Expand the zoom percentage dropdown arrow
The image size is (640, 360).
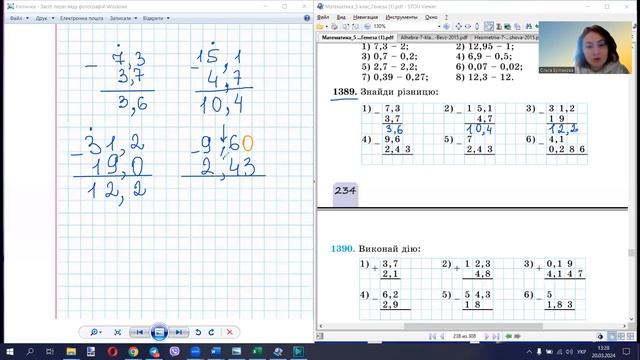[x=439, y=27]
